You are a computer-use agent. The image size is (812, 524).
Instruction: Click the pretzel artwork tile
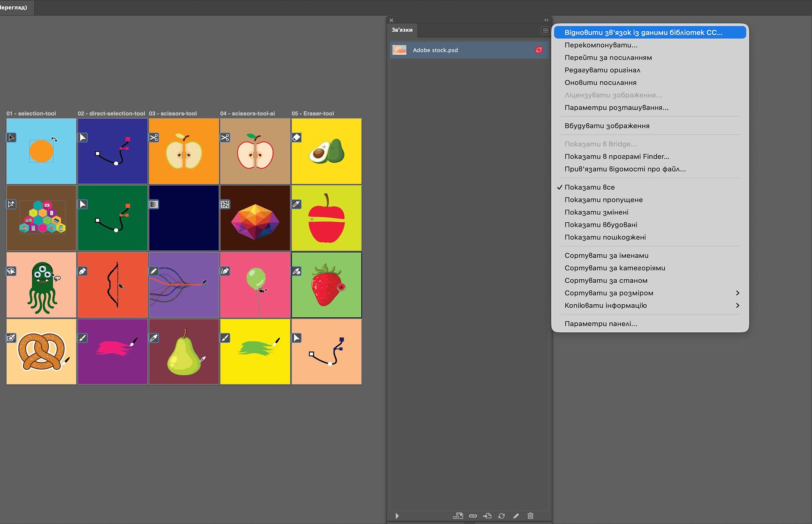pos(41,352)
